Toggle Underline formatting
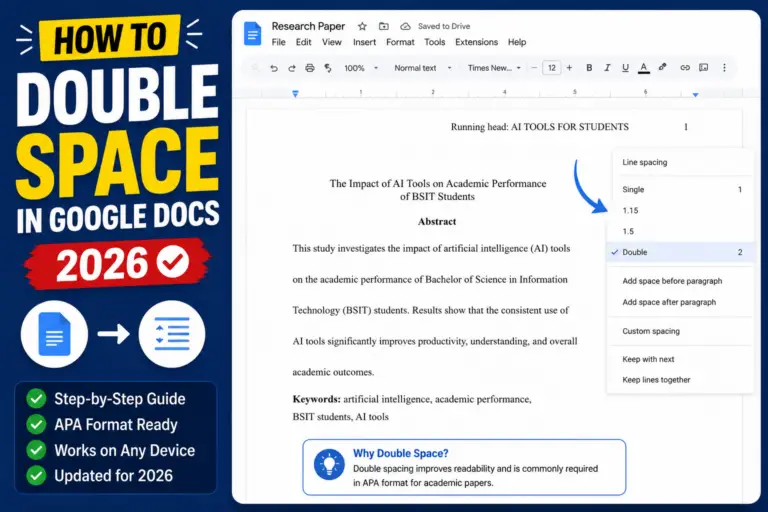 point(625,68)
